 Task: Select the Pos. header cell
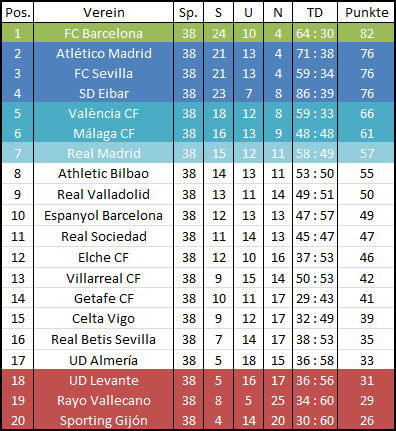tap(18, 13)
